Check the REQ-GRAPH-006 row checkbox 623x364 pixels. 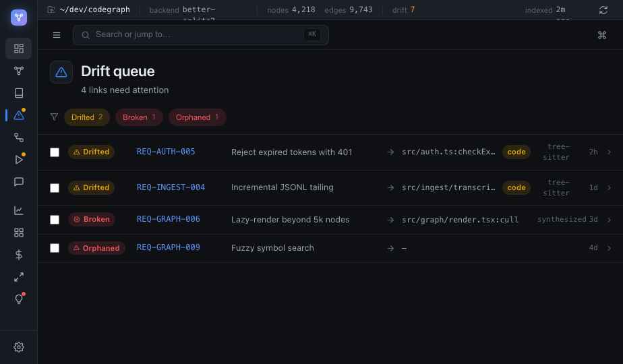pos(55,220)
